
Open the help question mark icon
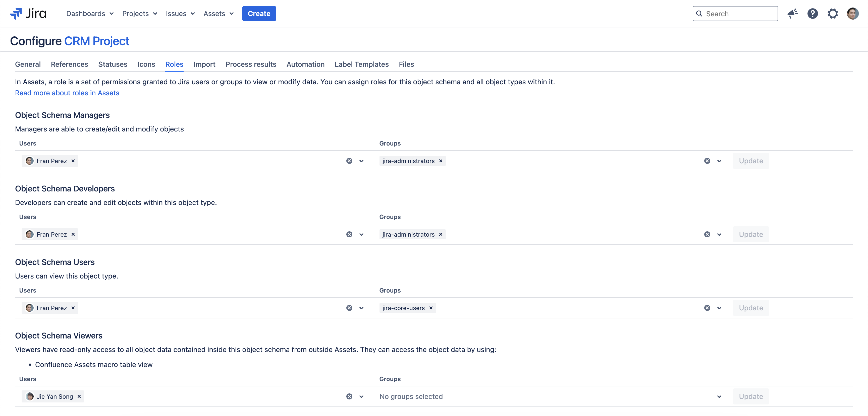coord(812,14)
